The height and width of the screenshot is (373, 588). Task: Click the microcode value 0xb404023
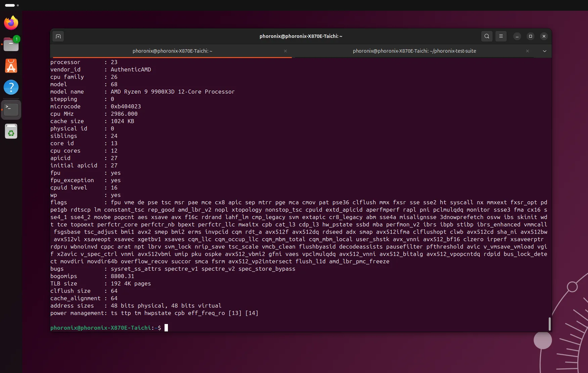[x=126, y=106]
